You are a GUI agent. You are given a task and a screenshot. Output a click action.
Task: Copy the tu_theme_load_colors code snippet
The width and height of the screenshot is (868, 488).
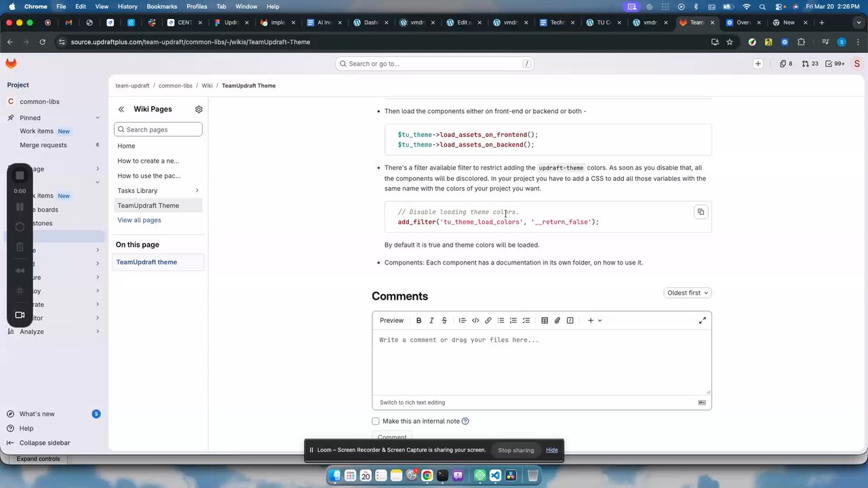point(701,212)
